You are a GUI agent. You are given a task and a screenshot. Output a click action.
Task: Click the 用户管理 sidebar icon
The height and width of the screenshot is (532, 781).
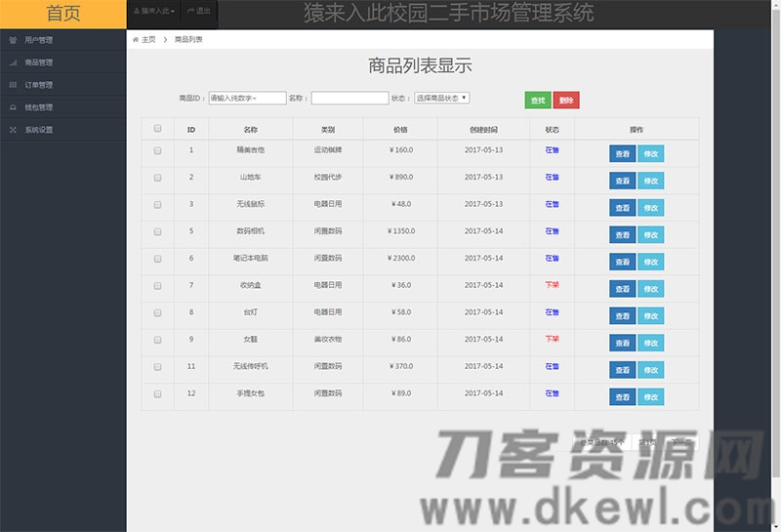(x=13, y=40)
